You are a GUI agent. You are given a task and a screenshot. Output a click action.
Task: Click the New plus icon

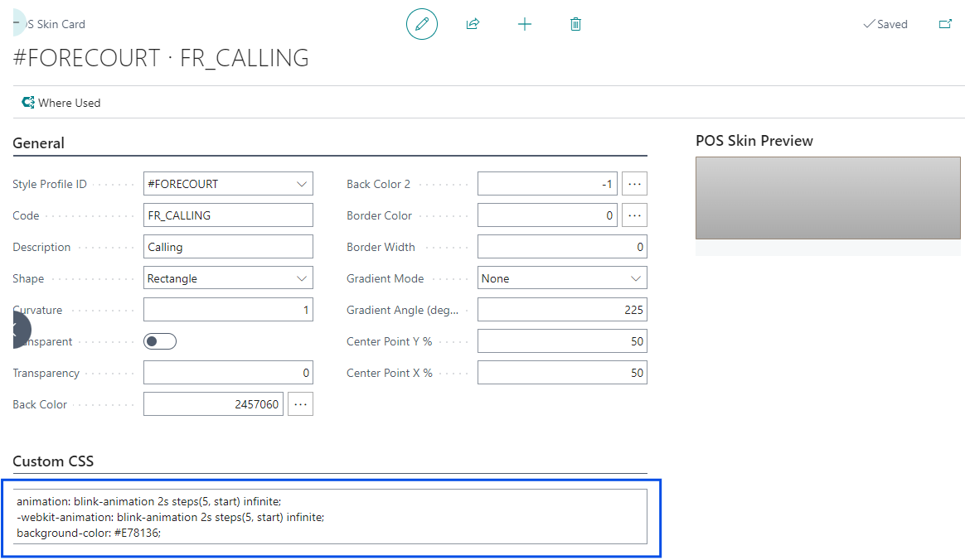(524, 24)
